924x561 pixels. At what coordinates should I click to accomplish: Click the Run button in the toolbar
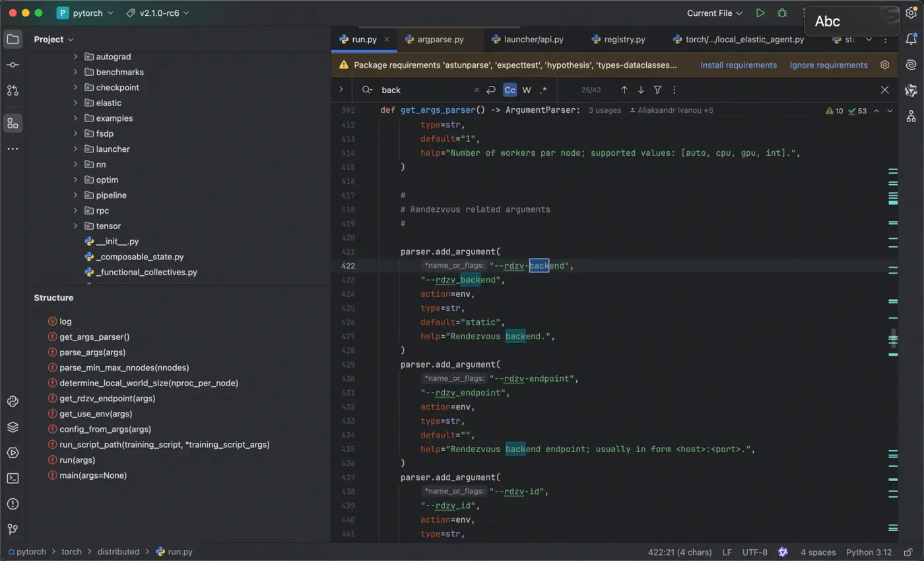pyautogui.click(x=760, y=13)
